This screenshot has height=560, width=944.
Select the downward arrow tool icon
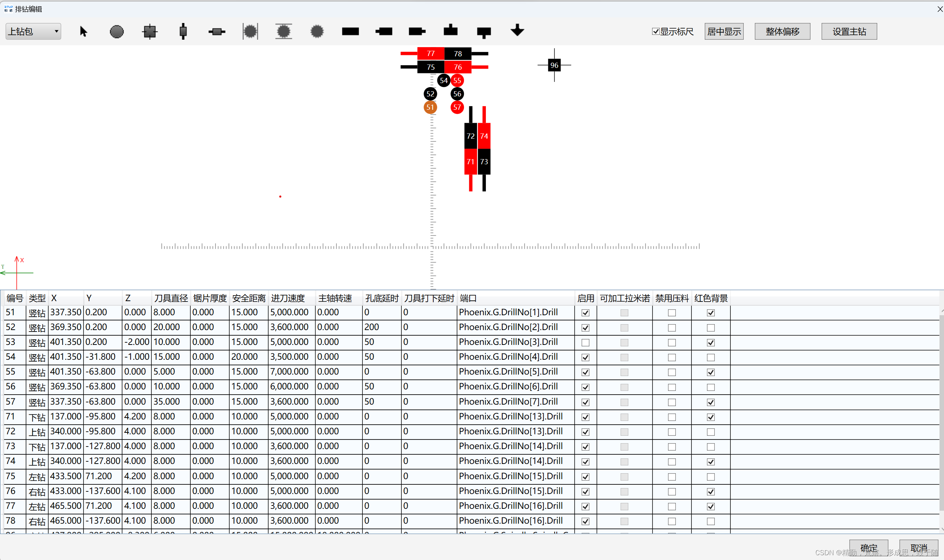coord(517,30)
